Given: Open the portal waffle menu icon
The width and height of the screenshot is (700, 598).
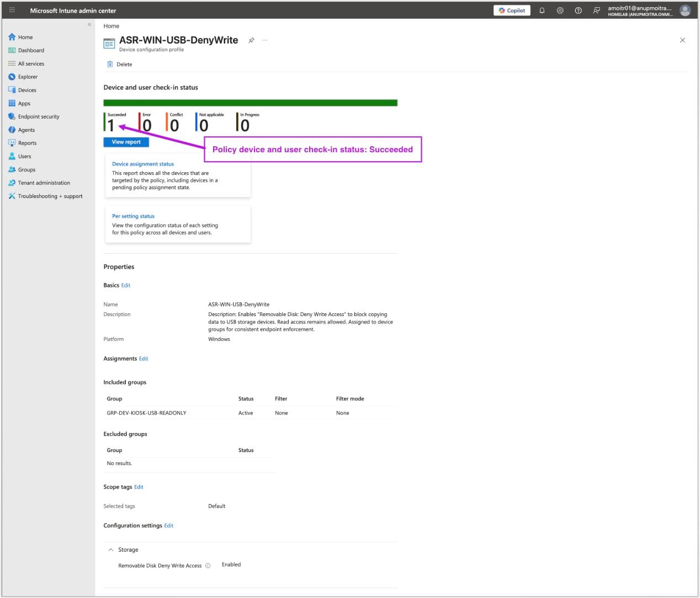Looking at the screenshot, I should (x=12, y=10).
